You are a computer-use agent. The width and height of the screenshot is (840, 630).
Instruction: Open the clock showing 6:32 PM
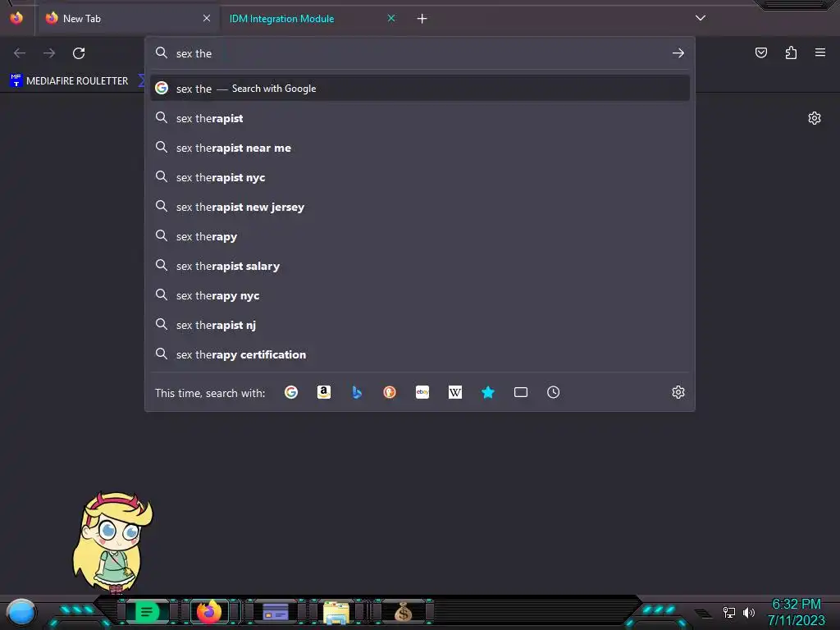(796, 605)
